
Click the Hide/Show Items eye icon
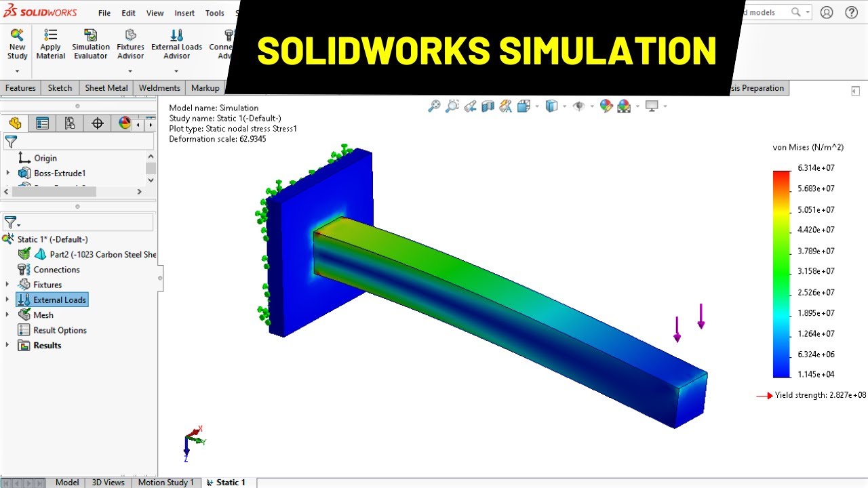click(x=578, y=106)
